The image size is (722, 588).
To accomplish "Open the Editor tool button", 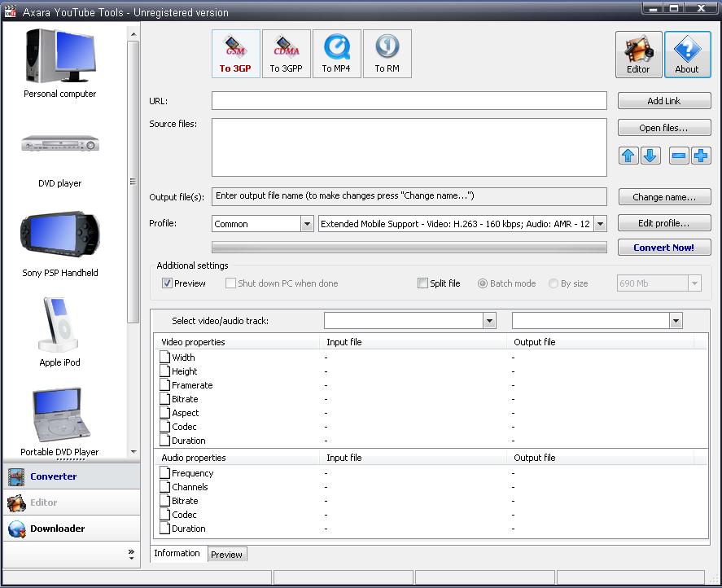I will tap(639, 55).
